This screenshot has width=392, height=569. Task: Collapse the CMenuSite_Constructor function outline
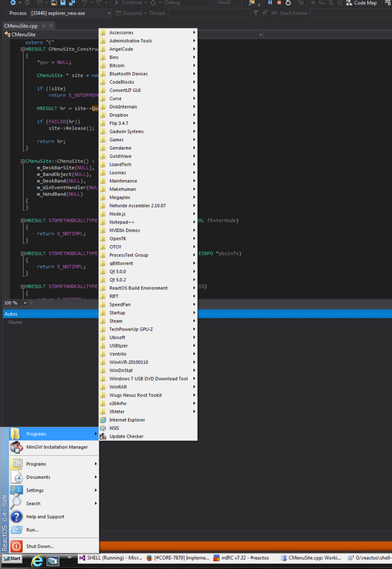[22, 49]
